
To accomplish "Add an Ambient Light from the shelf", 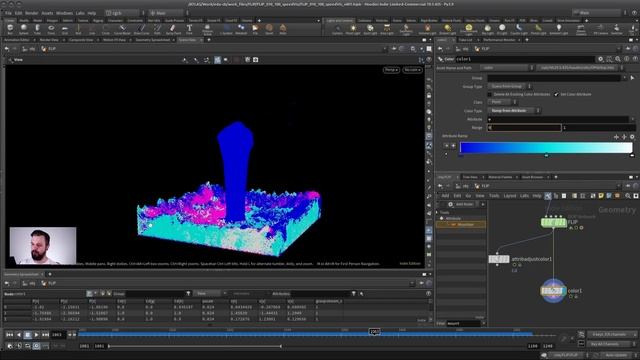I will pos(559,29).
